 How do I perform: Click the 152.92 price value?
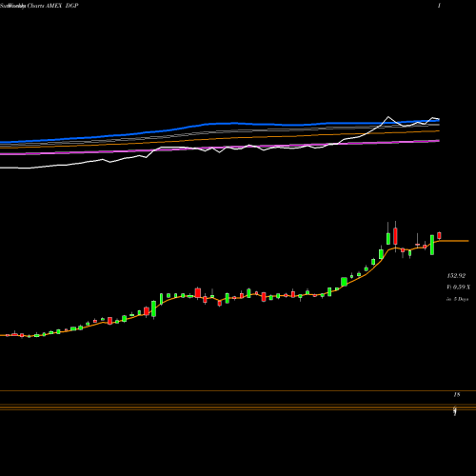pyautogui.click(x=456, y=276)
